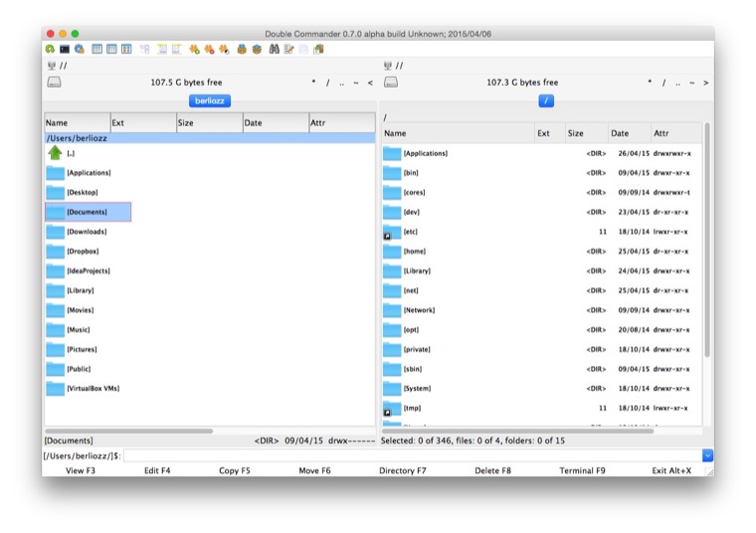This screenshot has height=533, width=756.
Task: Open the terminal from the toolbar icon
Action: (65, 49)
